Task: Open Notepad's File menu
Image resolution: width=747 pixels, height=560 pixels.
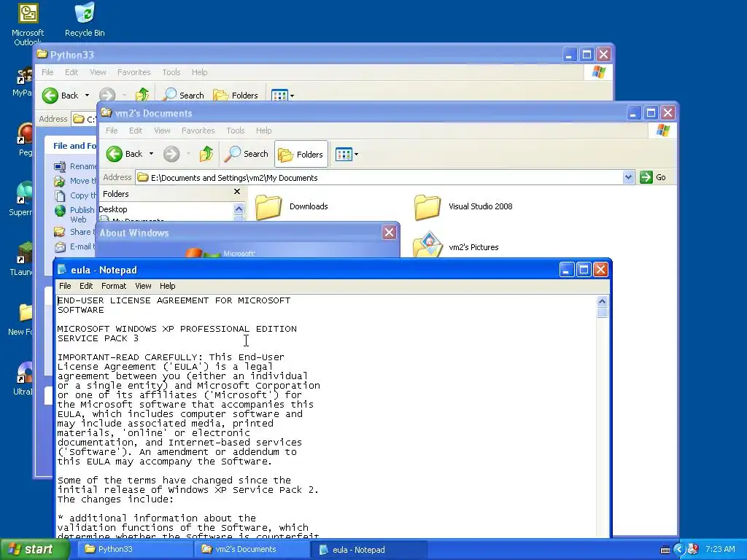Action: [65, 286]
